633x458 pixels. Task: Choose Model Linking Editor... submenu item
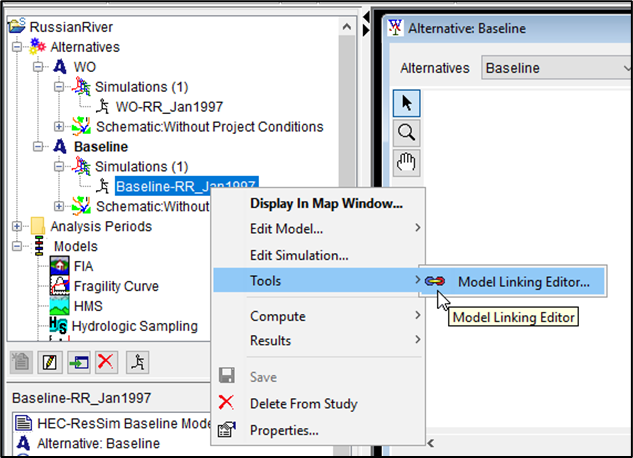tap(513, 281)
